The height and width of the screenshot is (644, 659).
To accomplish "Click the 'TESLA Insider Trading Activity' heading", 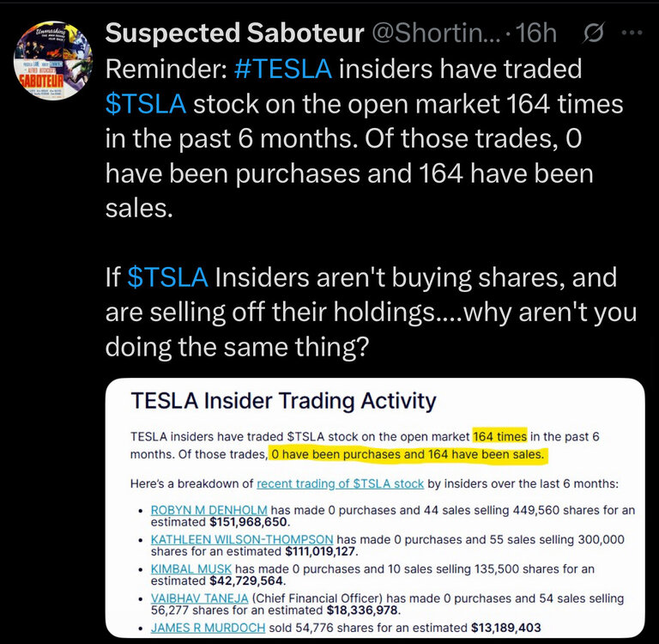I will pyautogui.click(x=282, y=401).
